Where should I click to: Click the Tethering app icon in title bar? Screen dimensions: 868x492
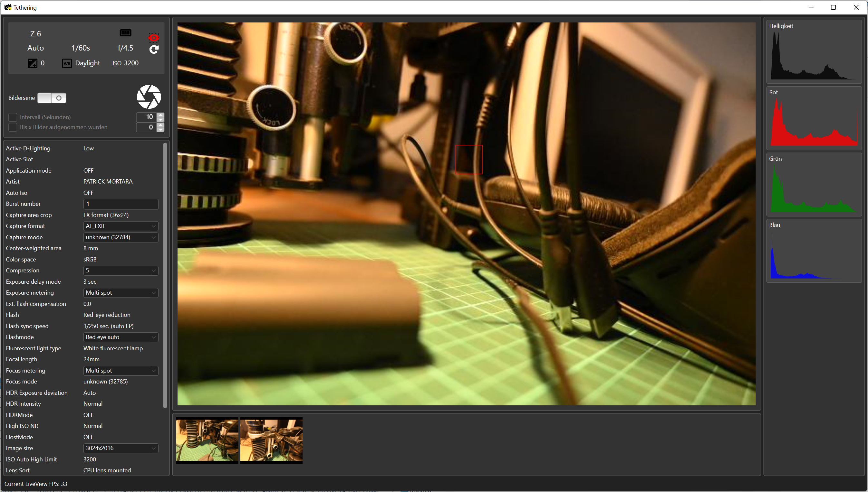click(7, 7)
